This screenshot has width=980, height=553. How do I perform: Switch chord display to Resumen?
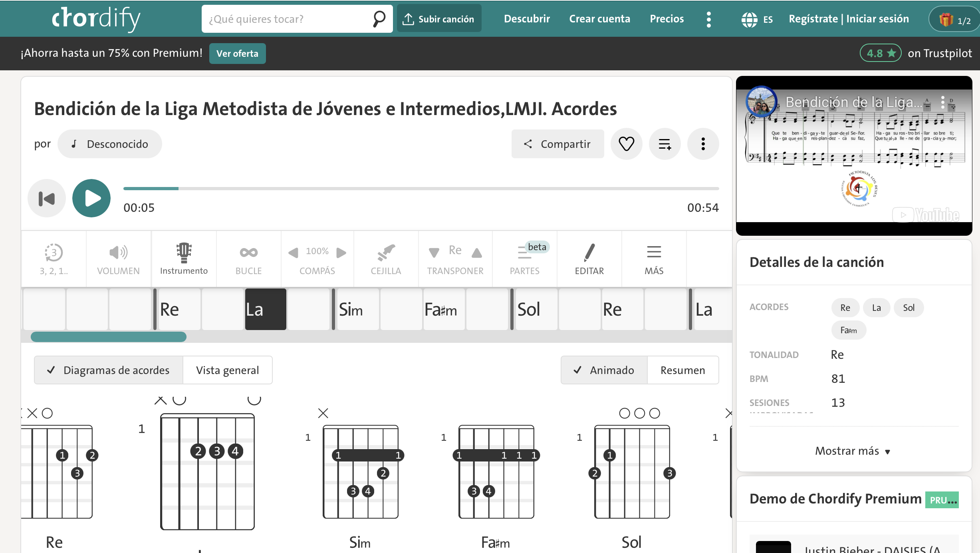pos(682,370)
